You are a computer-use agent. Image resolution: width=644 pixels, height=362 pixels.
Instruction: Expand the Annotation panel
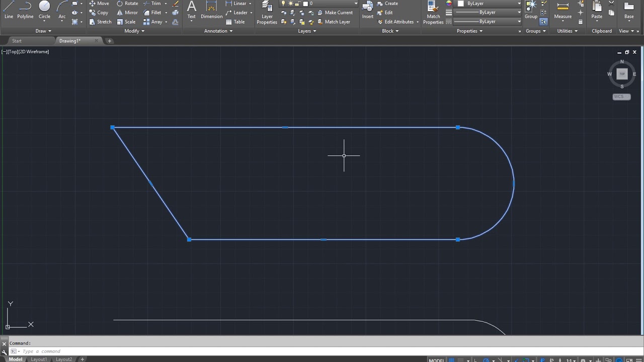218,31
